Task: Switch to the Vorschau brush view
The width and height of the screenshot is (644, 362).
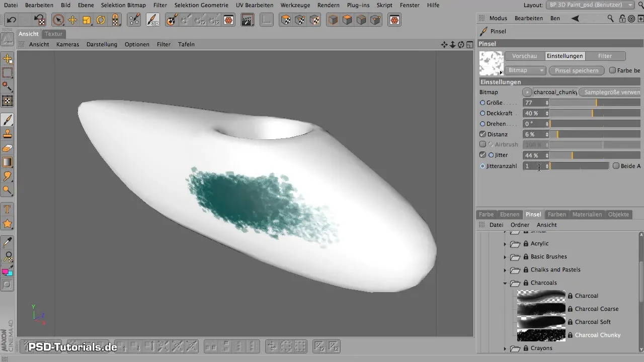Action: coord(524,56)
